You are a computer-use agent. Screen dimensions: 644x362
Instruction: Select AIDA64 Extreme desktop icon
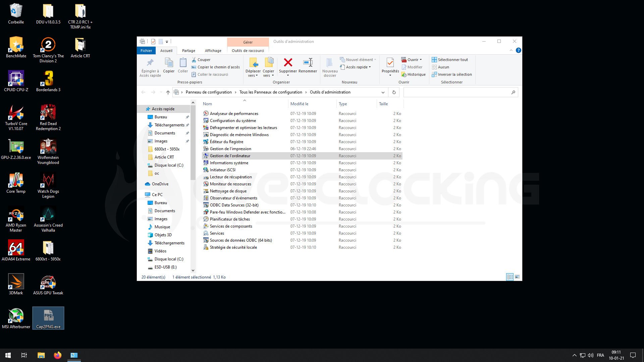click(x=16, y=250)
